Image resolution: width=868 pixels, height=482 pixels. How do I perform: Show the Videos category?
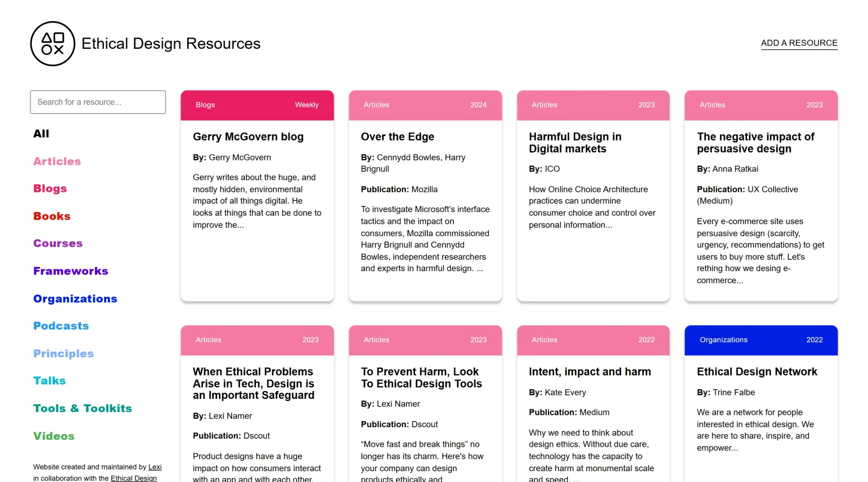[x=54, y=435]
